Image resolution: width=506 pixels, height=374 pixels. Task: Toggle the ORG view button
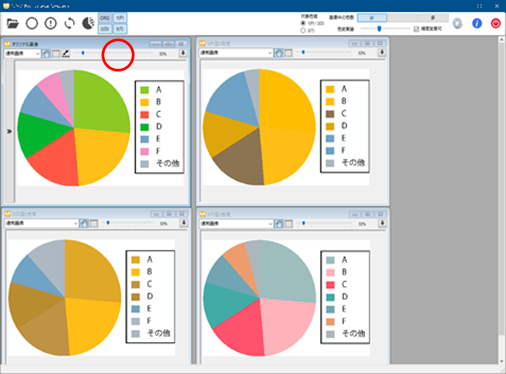(x=105, y=18)
